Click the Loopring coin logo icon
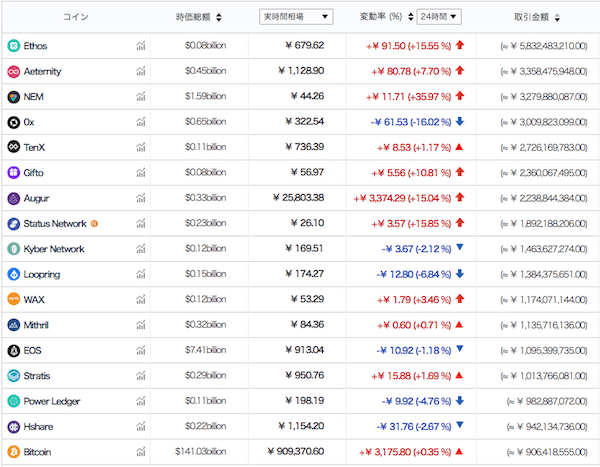Screen dimensions: 600x467 [x=13, y=274]
